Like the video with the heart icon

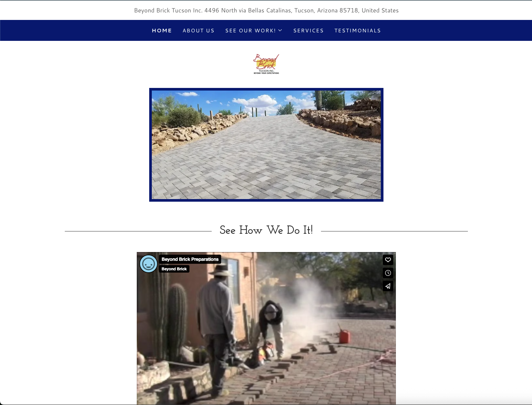click(388, 260)
